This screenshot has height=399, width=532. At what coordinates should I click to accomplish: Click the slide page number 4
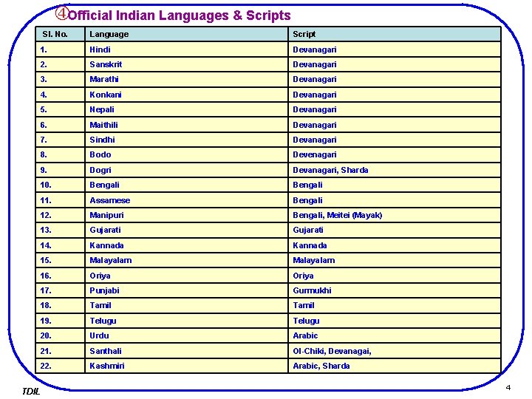click(508, 387)
